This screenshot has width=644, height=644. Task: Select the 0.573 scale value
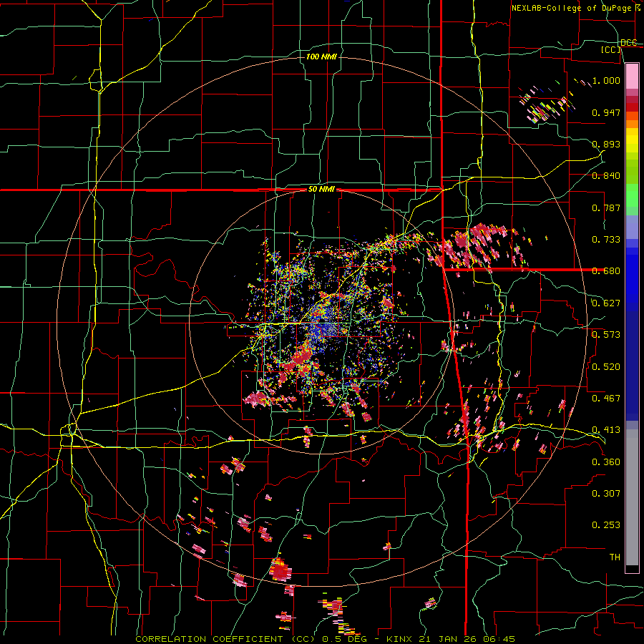(x=606, y=335)
